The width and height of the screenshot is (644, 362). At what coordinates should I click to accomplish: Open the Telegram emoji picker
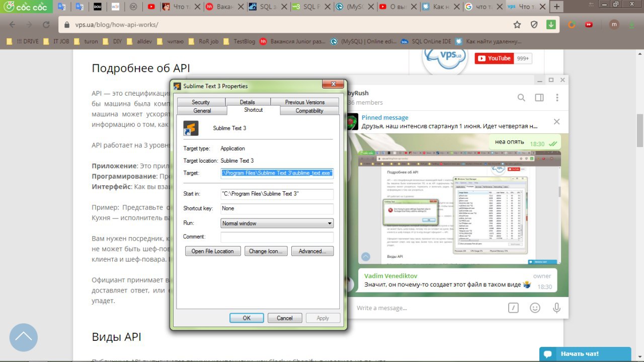[535, 308]
